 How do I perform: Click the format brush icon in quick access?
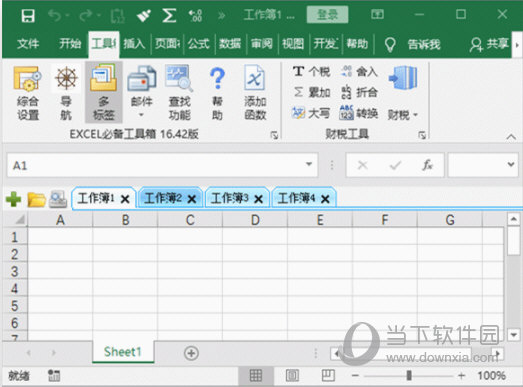(x=144, y=15)
